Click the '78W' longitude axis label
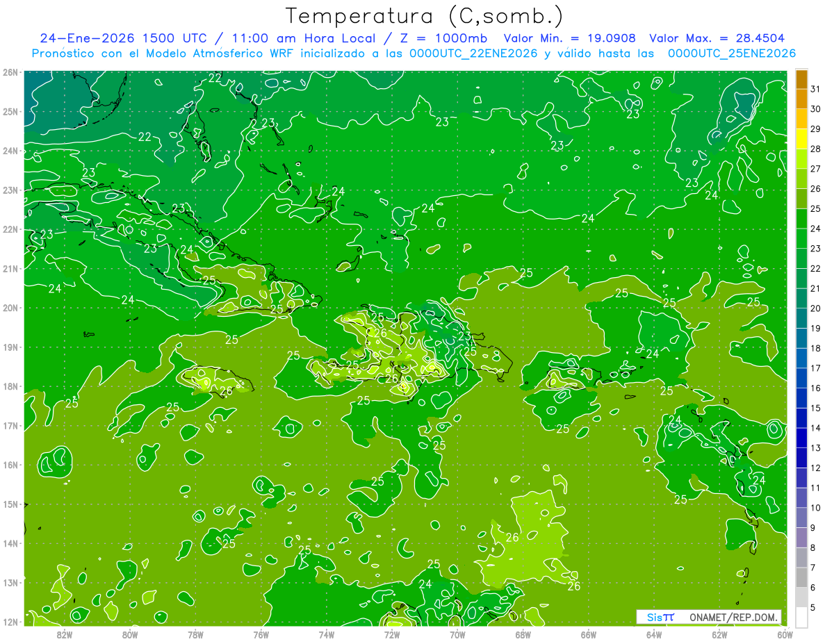Screen dimensions: 834x644 click(x=195, y=634)
